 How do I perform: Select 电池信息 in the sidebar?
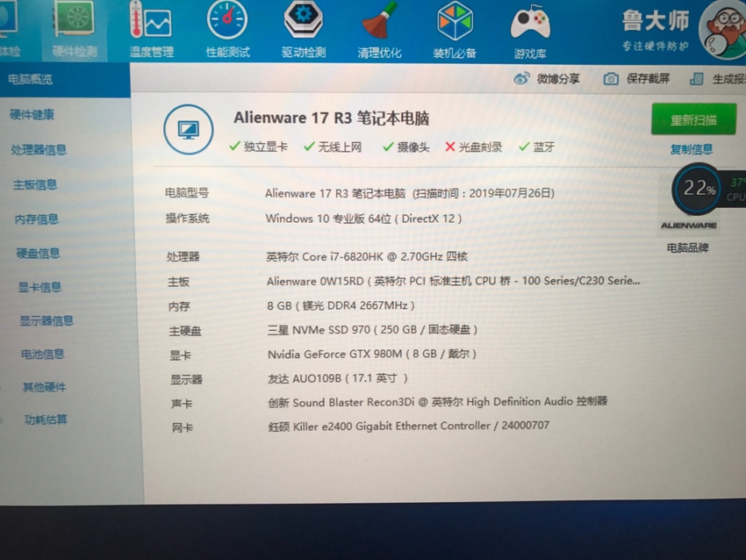tap(43, 354)
